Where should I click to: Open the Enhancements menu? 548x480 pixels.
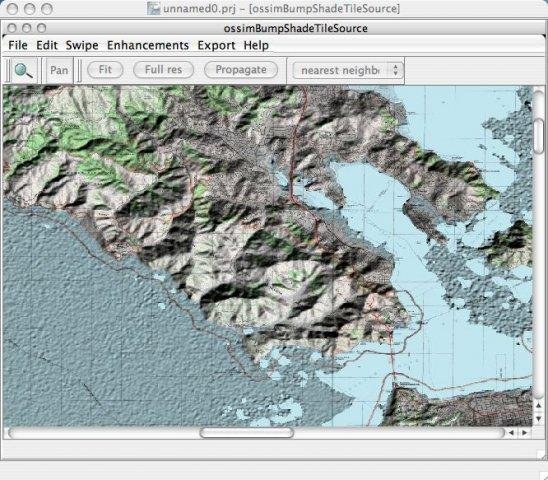(148, 45)
